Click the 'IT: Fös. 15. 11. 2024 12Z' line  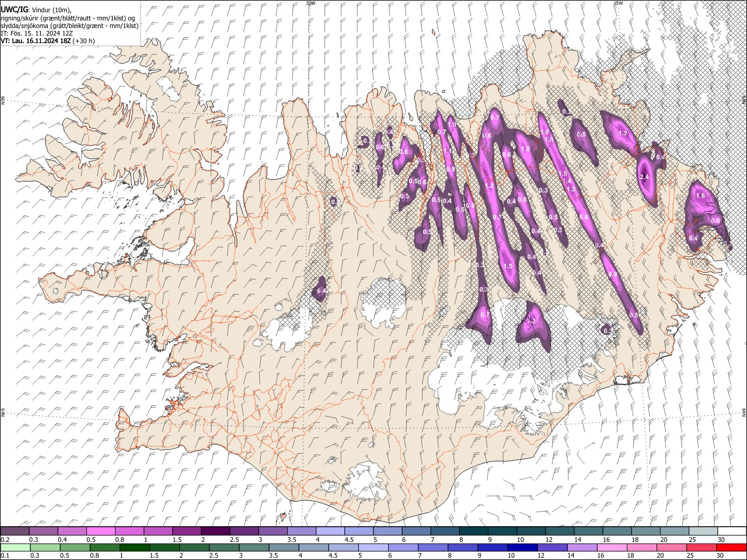[38, 33]
